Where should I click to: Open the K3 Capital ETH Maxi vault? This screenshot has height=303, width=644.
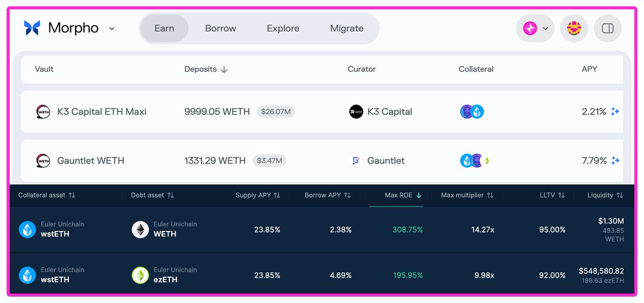pos(102,112)
